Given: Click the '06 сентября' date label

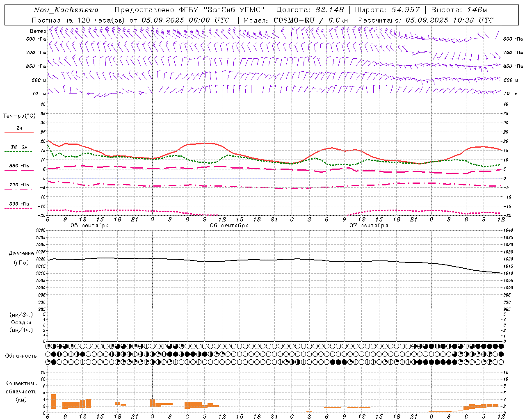Looking at the screenshot, I should click(x=229, y=226).
